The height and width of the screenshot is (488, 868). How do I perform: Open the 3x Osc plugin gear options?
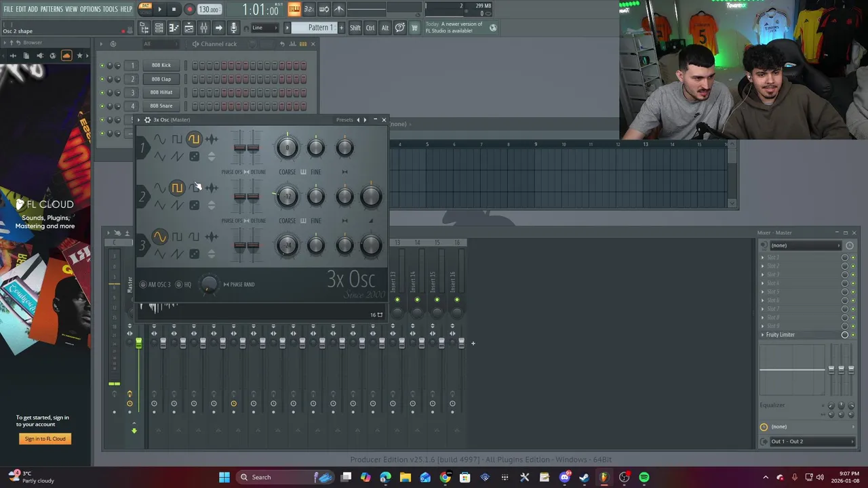[147, 120]
